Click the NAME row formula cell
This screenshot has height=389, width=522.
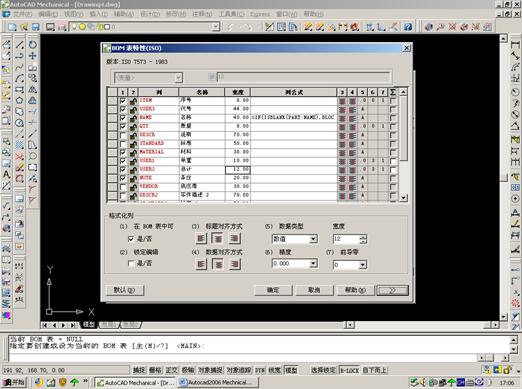point(294,118)
